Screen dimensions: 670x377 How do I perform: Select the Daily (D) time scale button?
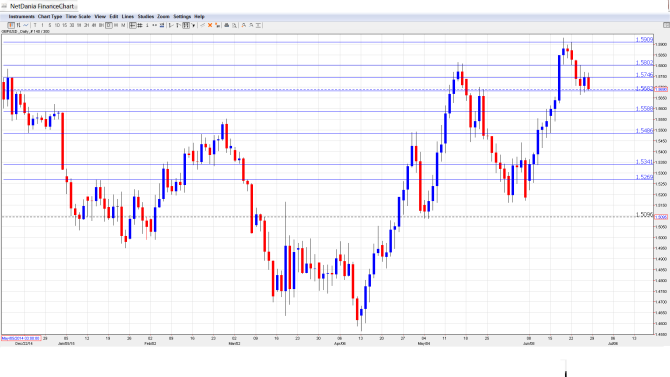109,26
